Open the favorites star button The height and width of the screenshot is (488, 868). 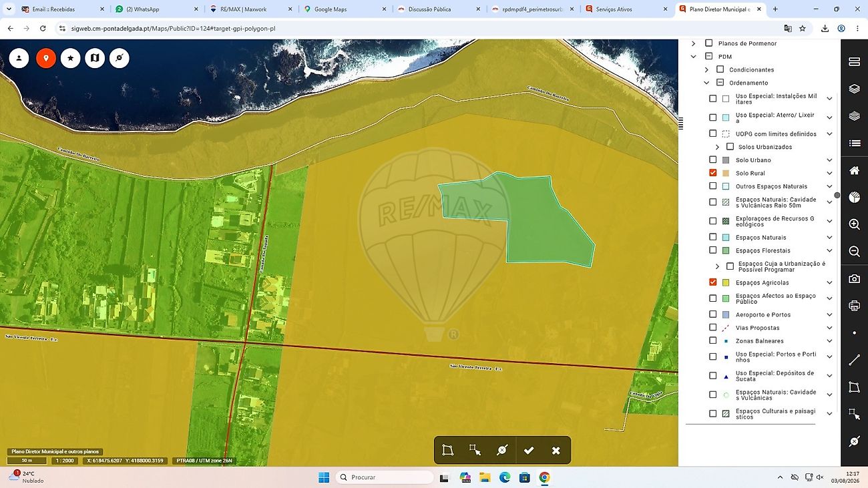pyautogui.click(x=70, y=58)
